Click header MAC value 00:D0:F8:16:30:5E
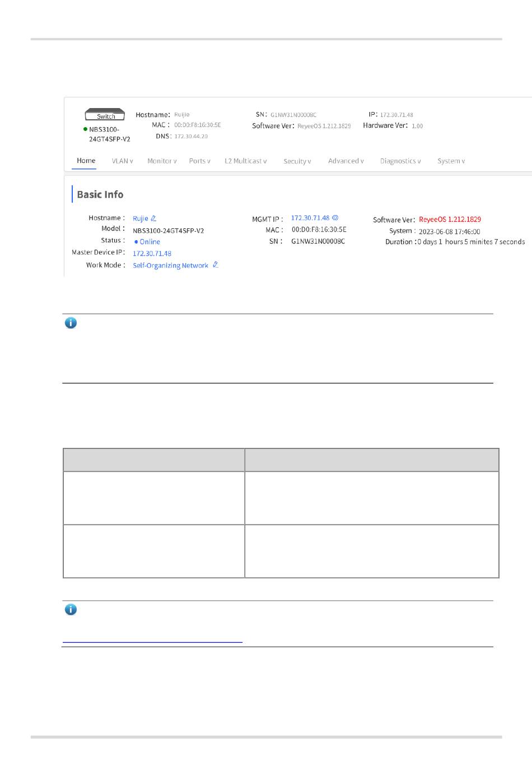Screen dimensions: 532x772 click(198, 125)
